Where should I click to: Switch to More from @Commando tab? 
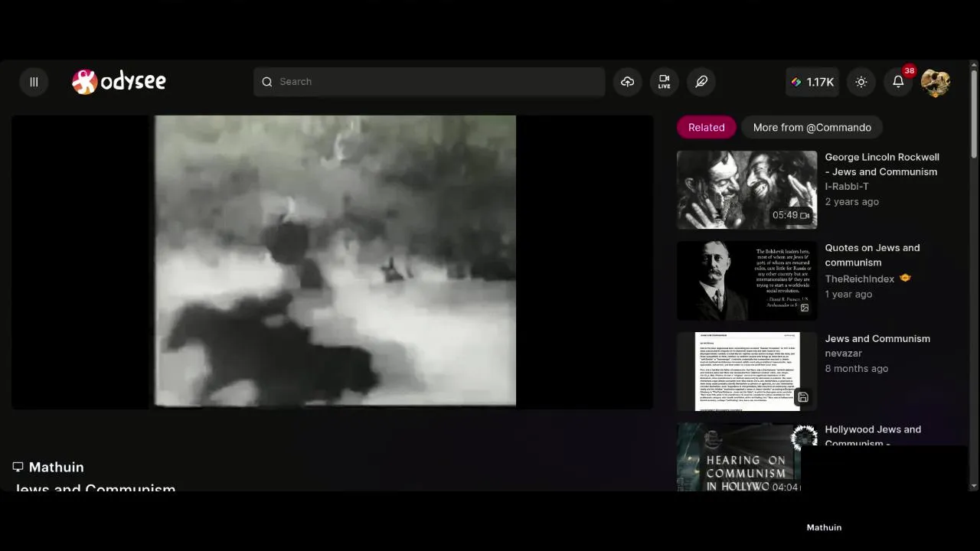click(x=812, y=128)
